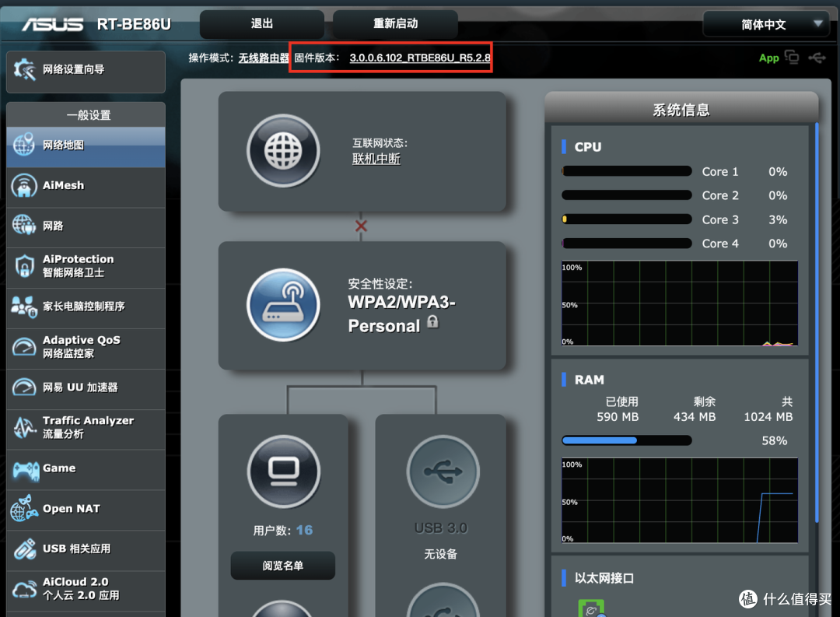Click the 434 MB free RAM value
The image size is (840, 617).
coord(695,417)
